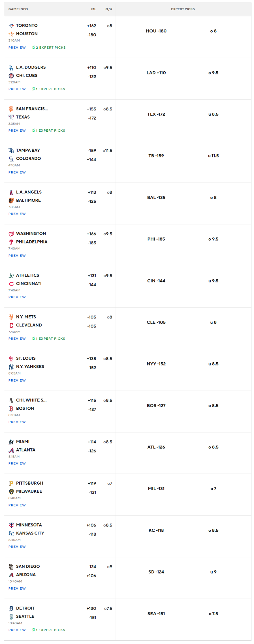Click the N.Y. Yankees logo icon

click(x=11, y=367)
